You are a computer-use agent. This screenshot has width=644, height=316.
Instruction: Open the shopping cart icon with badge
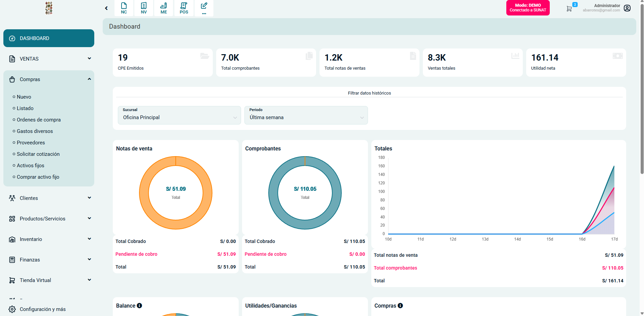pos(569,9)
